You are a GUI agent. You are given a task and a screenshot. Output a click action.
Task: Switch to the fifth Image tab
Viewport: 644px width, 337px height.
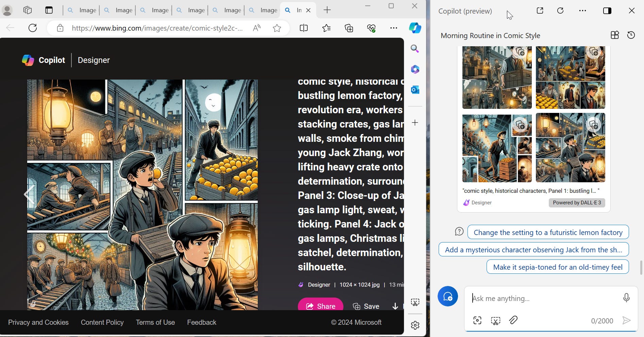[x=227, y=10]
